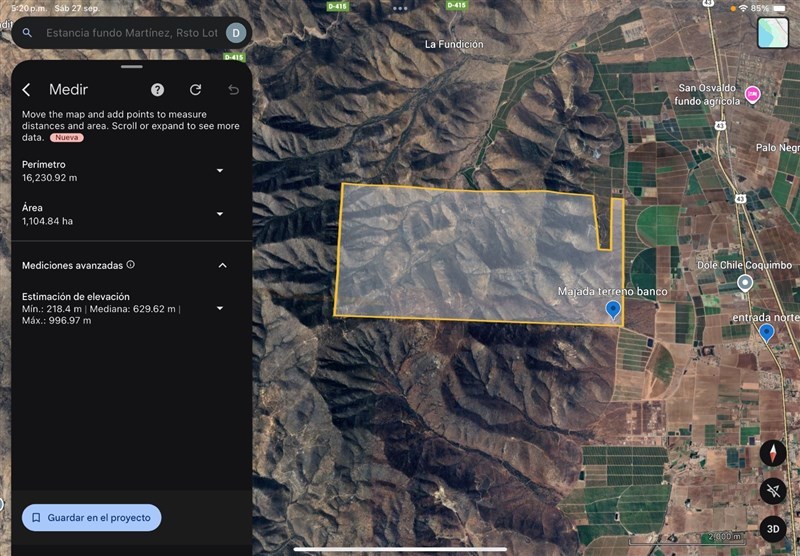Screen dimensions: 800x556
Task: Tap the search magnifier icon
Action: 27,33
